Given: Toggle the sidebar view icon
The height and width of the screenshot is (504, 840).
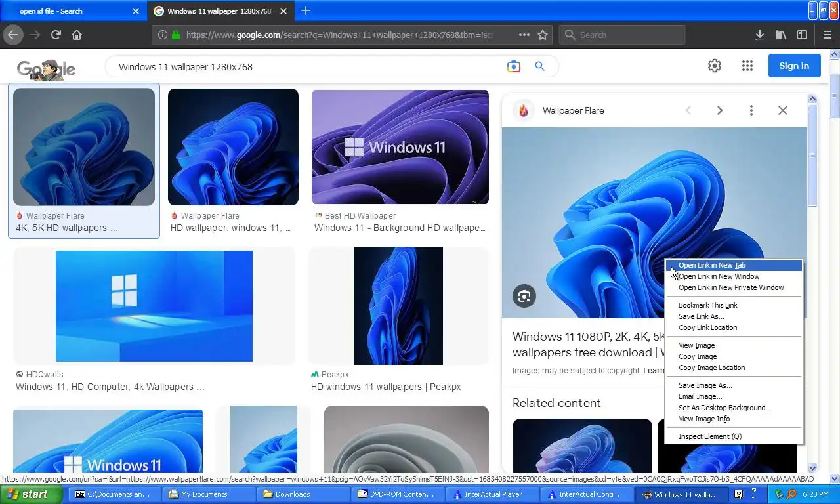Looking at the screenshot, I should pyautogui.click(x=802, y=35).
